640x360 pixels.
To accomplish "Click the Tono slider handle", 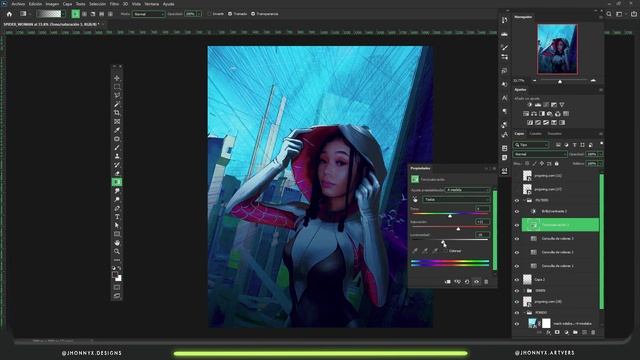I will (x=450, y=216).
